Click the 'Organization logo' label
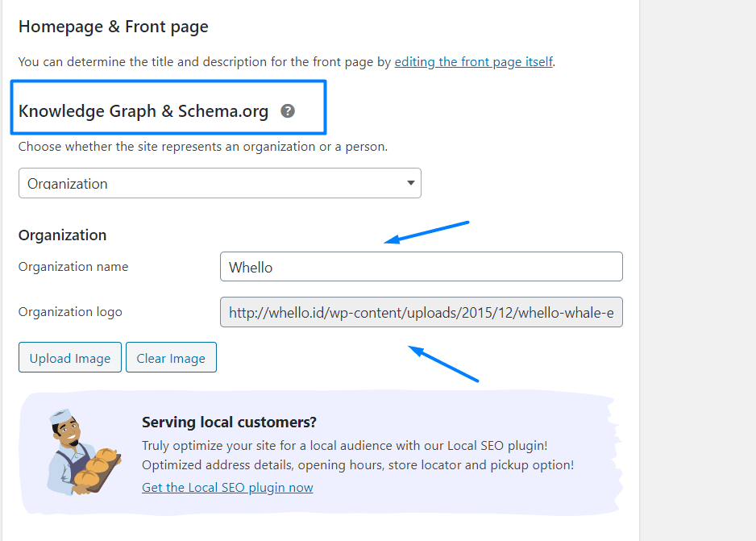 click(x=70, y=312)
